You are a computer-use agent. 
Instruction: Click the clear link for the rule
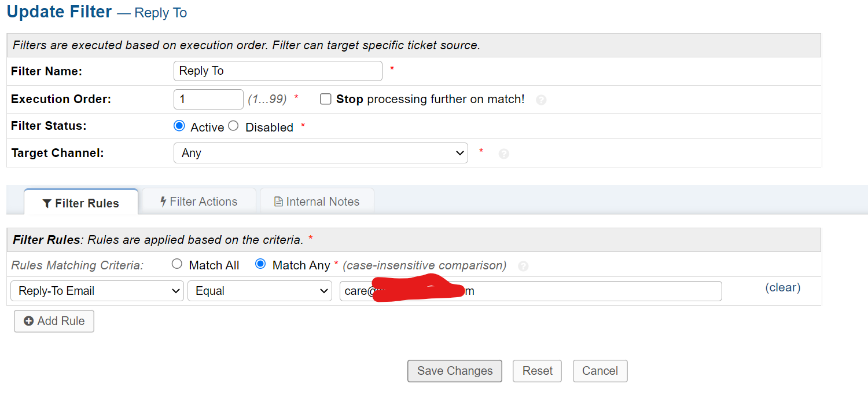(x=782, y=287)
